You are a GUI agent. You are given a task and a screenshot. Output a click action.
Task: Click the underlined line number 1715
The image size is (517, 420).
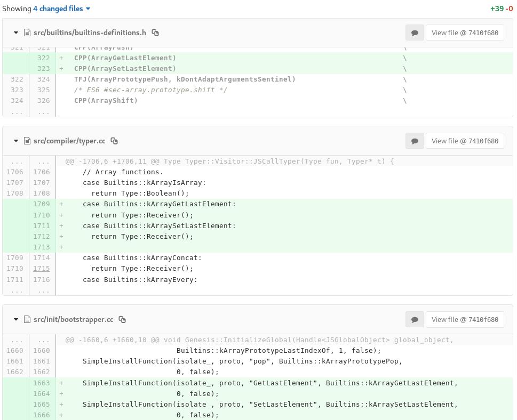[42, 268]
